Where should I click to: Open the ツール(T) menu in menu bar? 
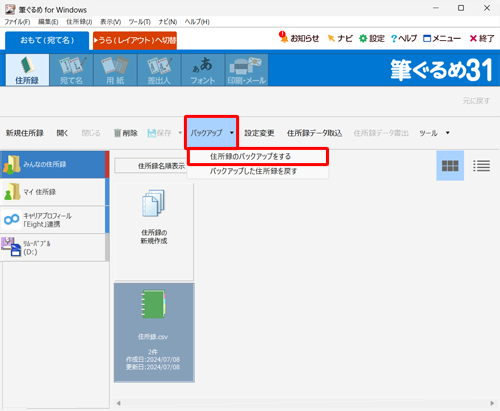[140, 22]
